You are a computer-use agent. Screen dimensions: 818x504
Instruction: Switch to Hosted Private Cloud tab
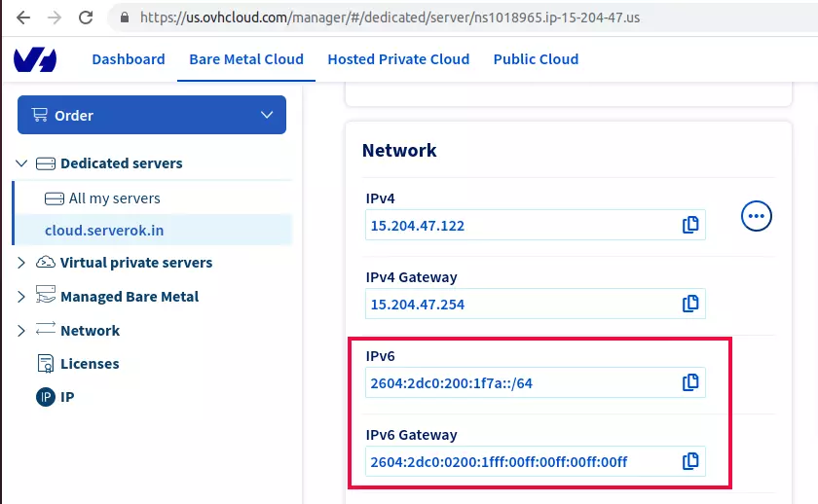(x=398, y=59)
